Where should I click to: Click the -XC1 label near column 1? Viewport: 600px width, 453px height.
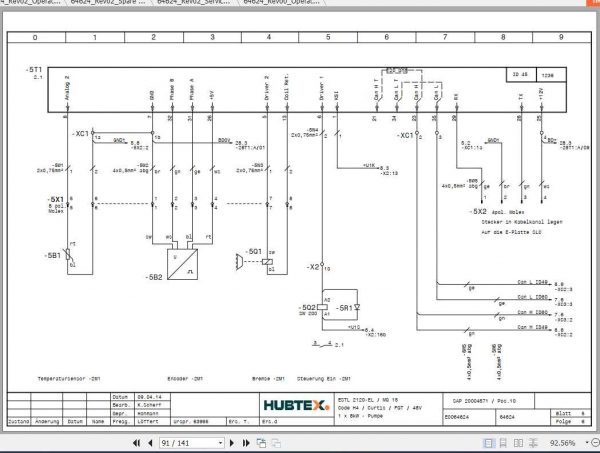click(x=80, y=134)
